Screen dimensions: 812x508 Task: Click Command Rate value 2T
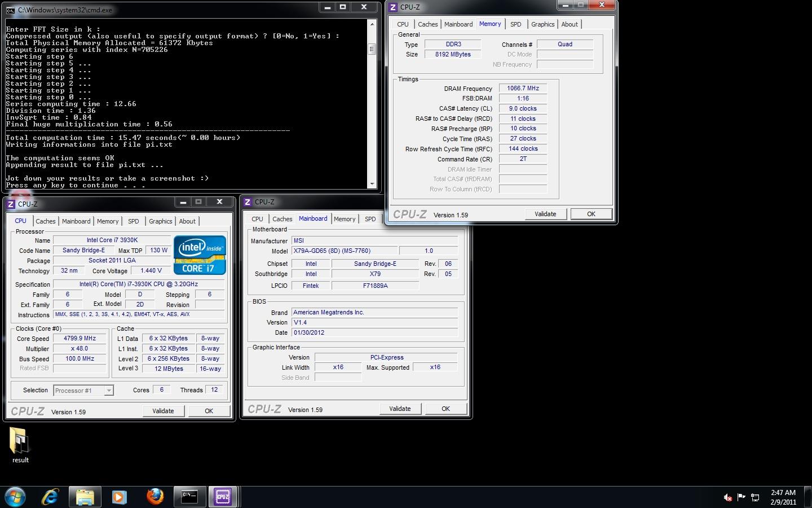point(523,159)
